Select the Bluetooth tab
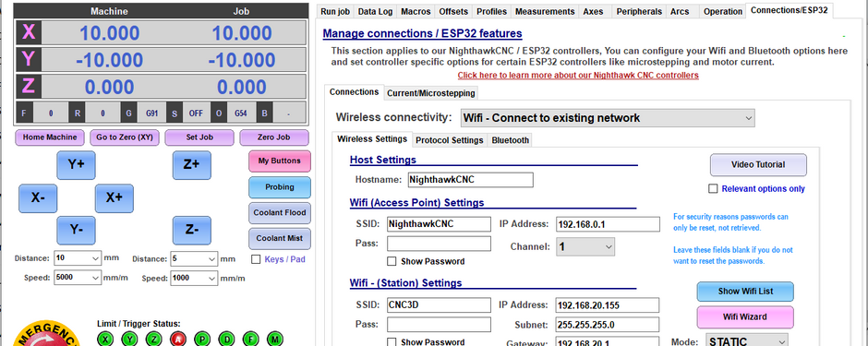Viewport: 868px width, 346px height. [511, 140]
